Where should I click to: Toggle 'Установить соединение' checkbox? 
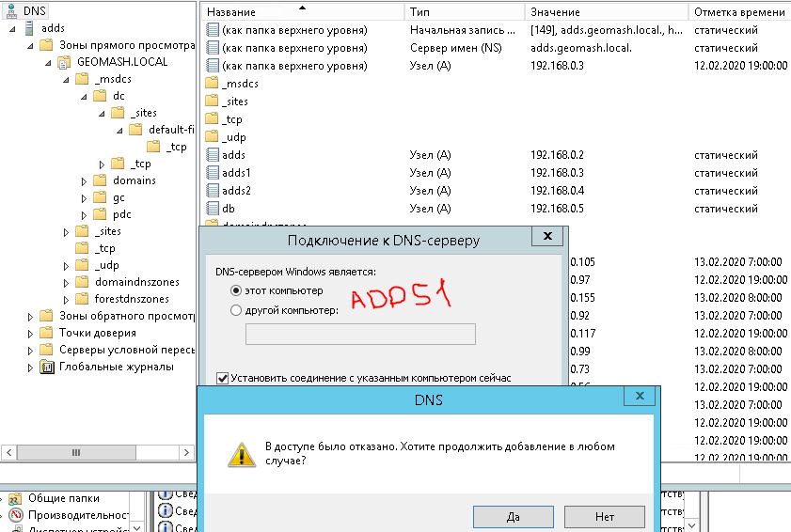(222, 378)
